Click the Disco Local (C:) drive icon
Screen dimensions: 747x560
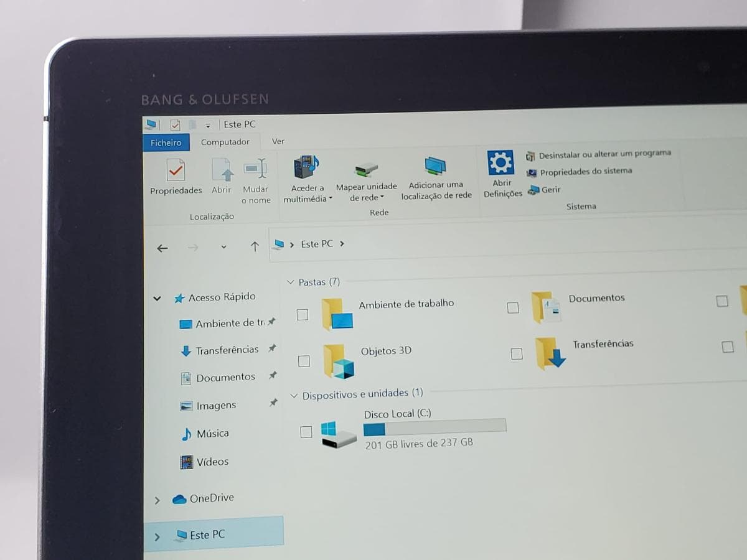[338, 434]
